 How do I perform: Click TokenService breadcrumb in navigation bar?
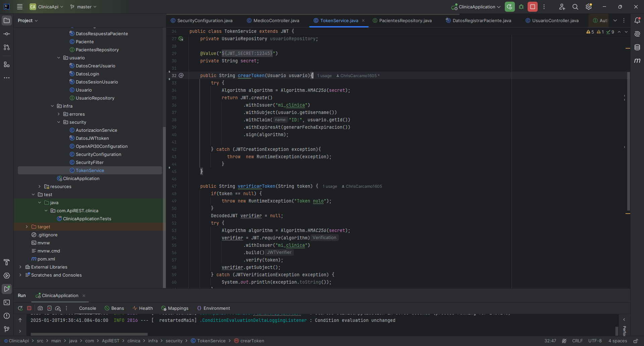point(208,341)
